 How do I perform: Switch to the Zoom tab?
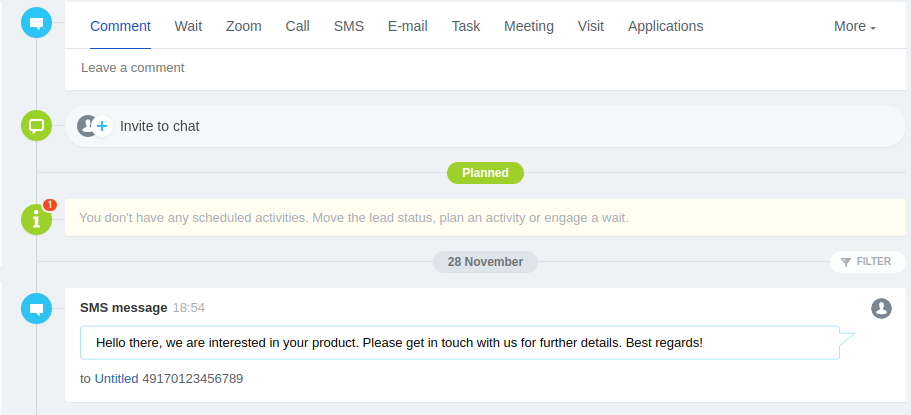243,27
